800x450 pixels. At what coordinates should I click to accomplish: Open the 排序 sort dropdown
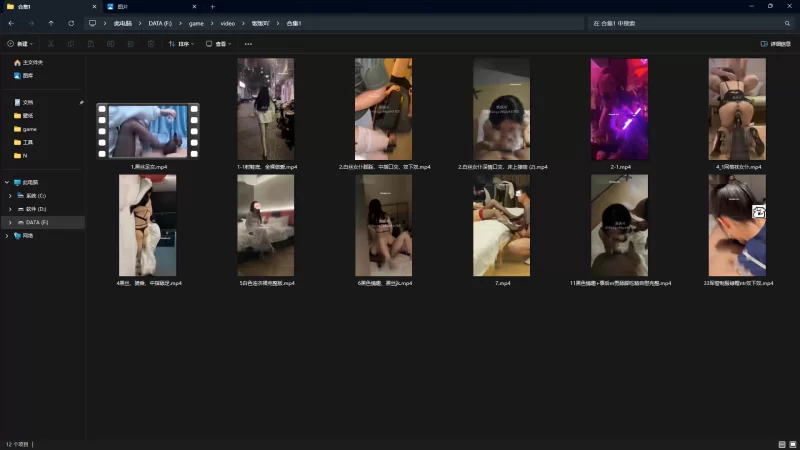point(181,44)
